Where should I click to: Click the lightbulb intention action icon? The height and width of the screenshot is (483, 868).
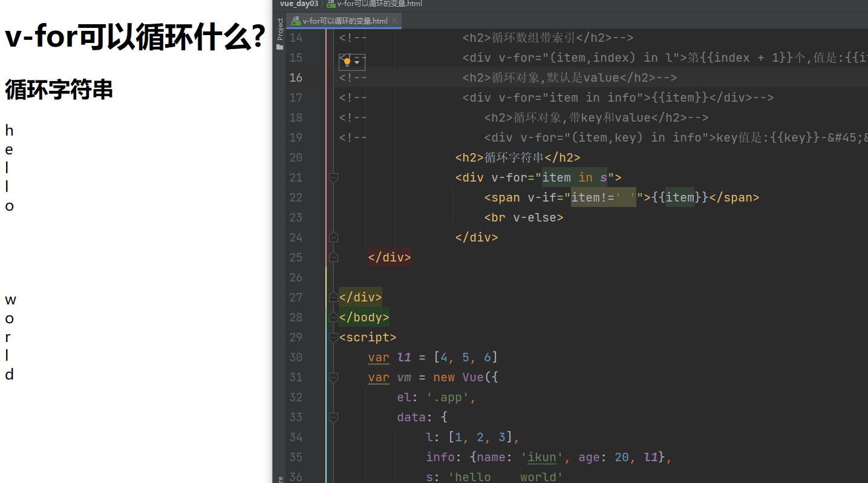[x=347, y=62]
